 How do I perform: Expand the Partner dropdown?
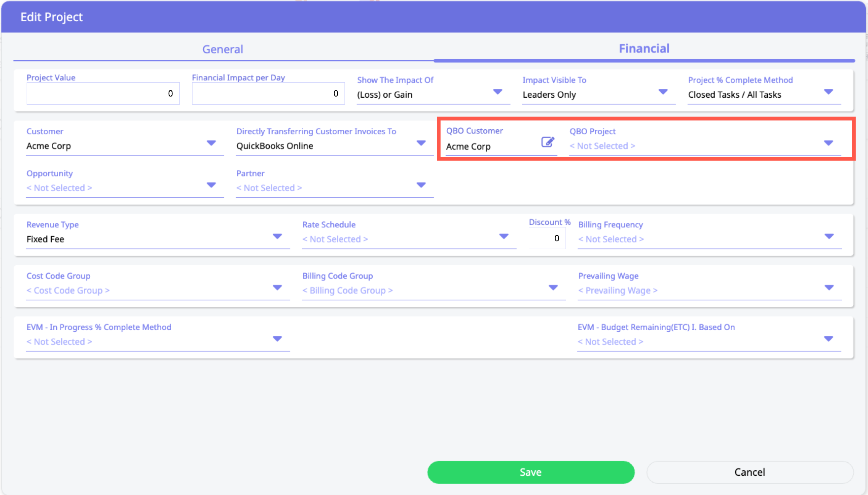tap(421, 185)
